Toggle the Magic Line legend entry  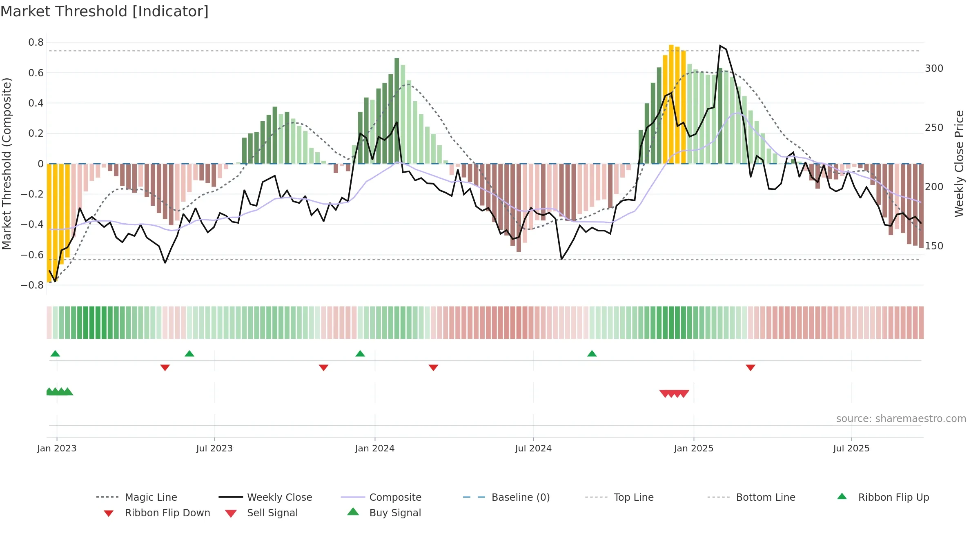pyautogui.click(x=137, y=497)
